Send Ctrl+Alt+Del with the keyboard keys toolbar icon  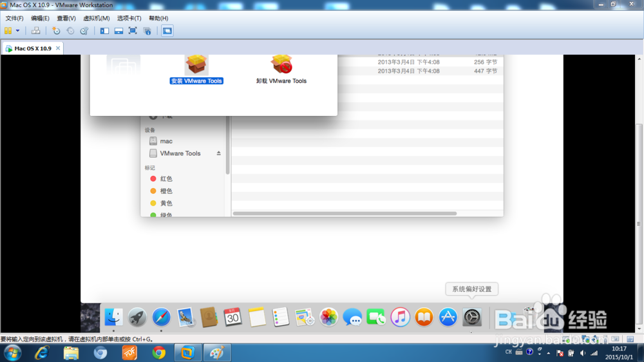(x=35, y=31)
